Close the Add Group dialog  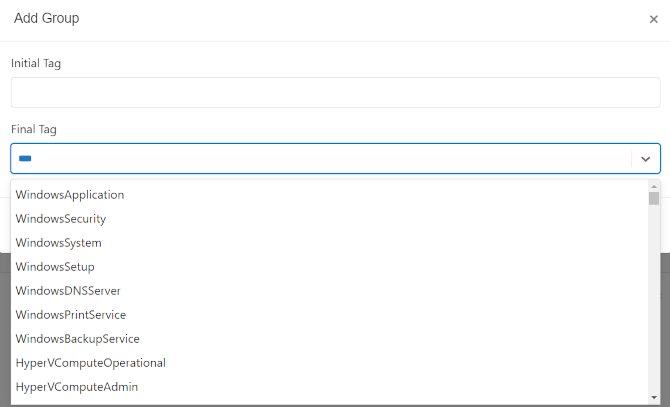(653, 19)
